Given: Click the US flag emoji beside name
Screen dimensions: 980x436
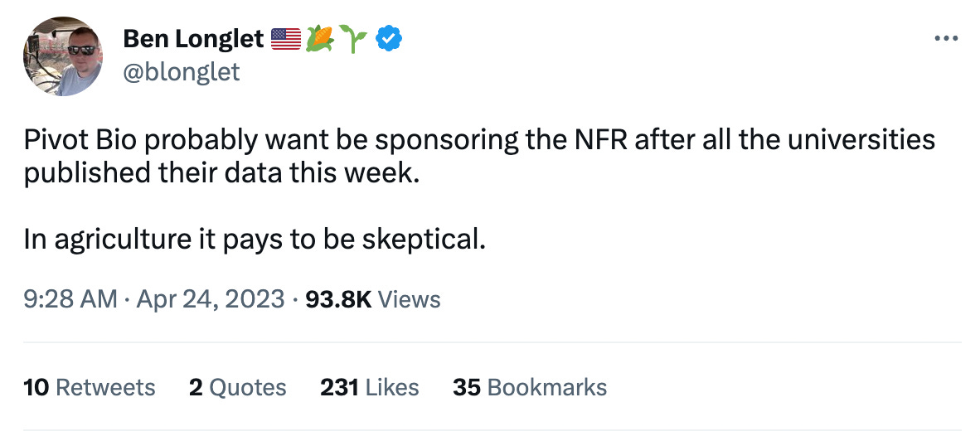Looking at the screenshot, I should 286,38.
